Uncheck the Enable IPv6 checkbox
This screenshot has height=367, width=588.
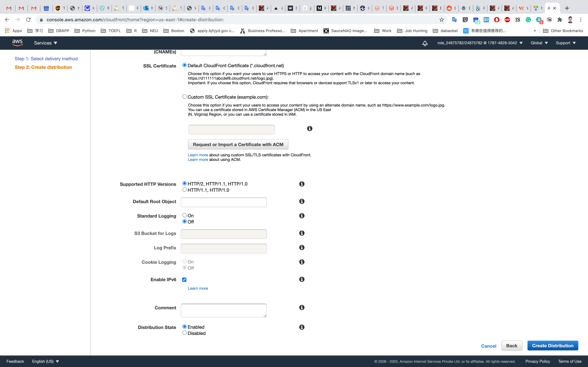tap(184, 280)
